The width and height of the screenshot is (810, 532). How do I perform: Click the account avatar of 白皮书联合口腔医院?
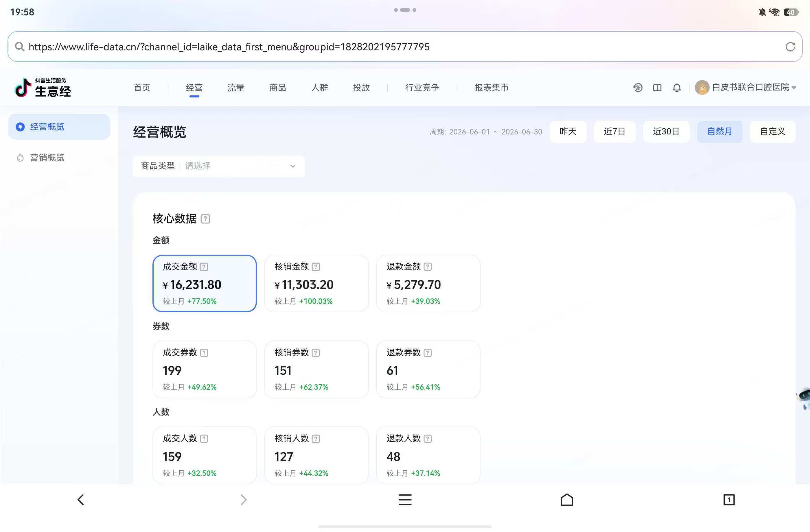702,87
